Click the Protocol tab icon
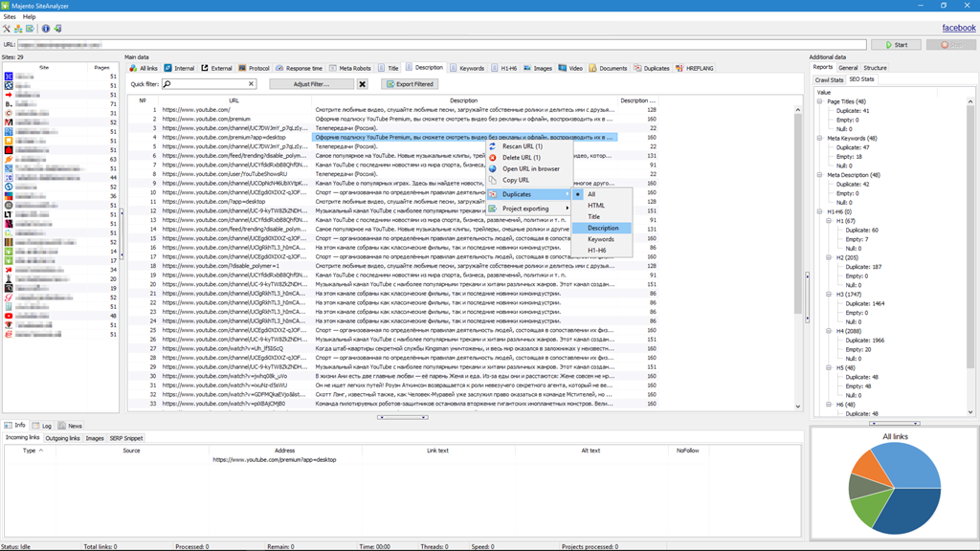The width and height of the screenshot is (980, 551). (242, 68)
